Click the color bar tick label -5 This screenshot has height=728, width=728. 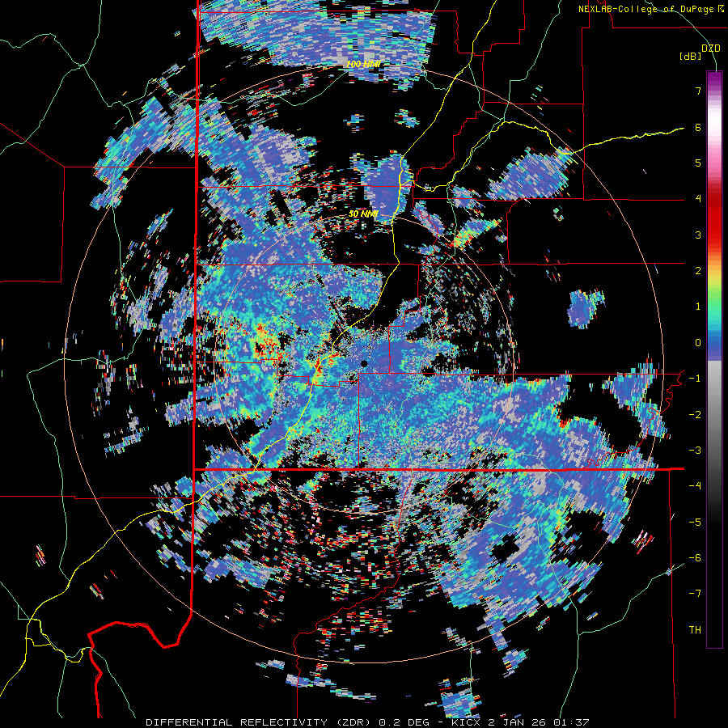click(695, 522)
